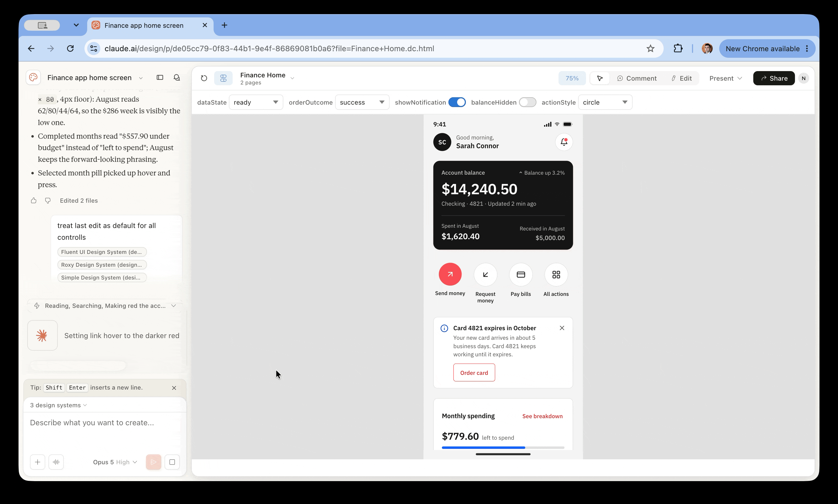Click the voice waveform icon
Viewport: 838px width, 504px height.
(56, 462)
